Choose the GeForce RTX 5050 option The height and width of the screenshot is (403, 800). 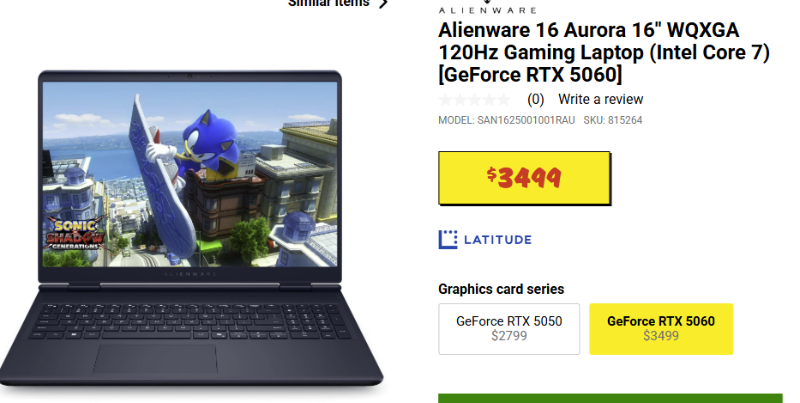tap(509, 329)
